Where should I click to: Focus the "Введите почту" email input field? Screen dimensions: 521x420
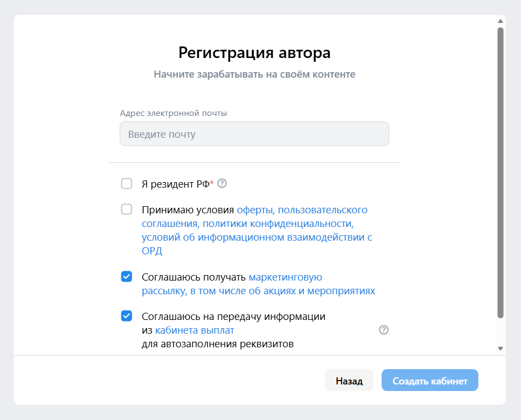pyautogui.click(x=254, y=133)
